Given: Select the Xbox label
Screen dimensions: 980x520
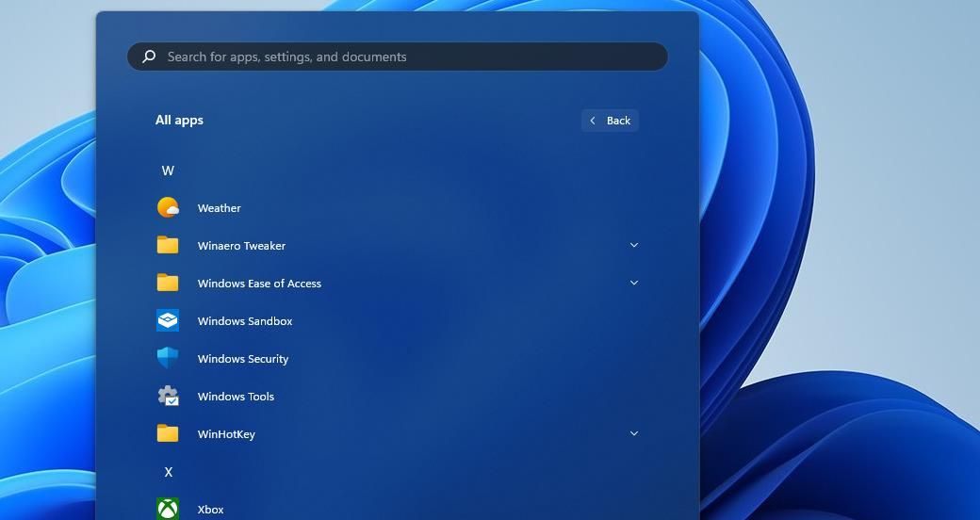Looking at the screenshot, I should [211, 510].
